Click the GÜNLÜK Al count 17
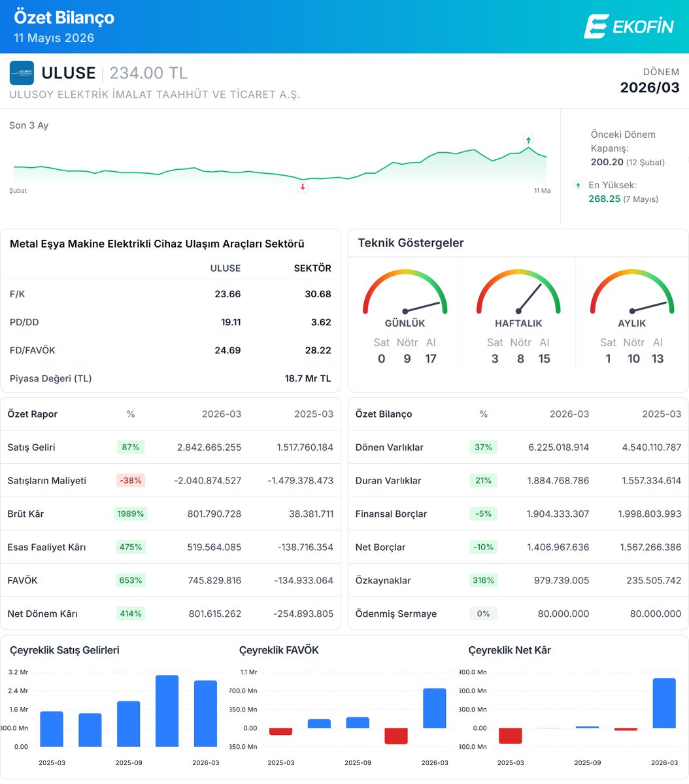The width and height of the screenshot is (689, 784). coord(431,359)
